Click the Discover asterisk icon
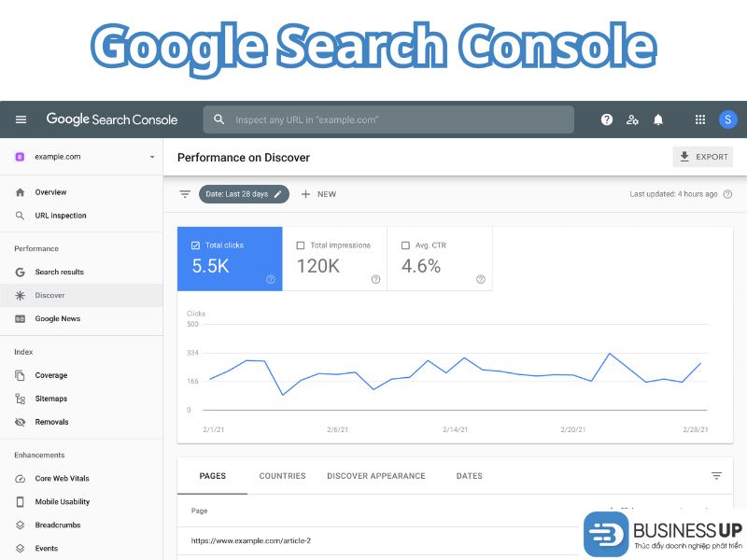This screenshot has width=747, height=560. click(20, 295)
